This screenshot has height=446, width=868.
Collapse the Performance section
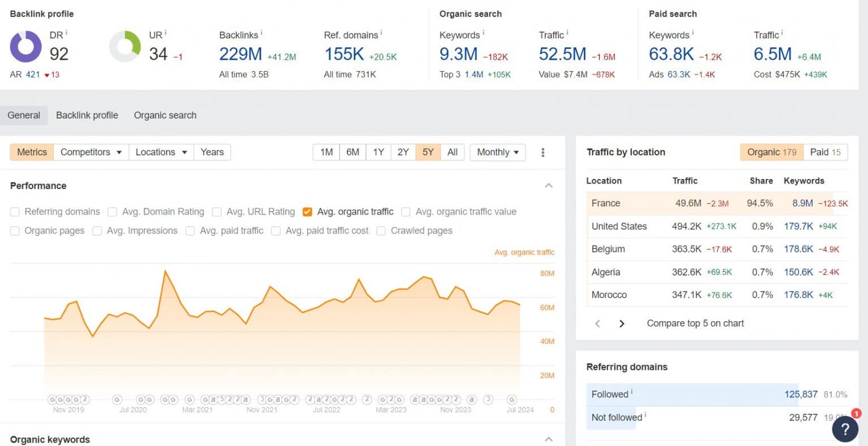(548, 185)
